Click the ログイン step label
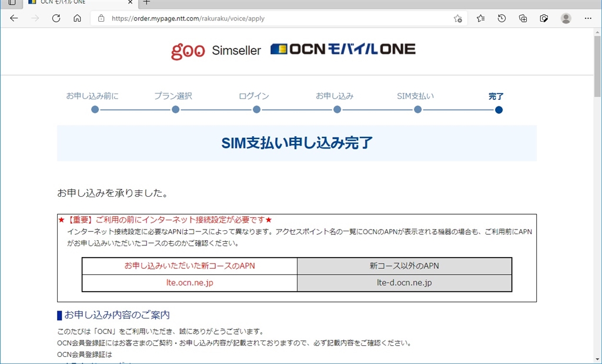 (x=254, y=96)
